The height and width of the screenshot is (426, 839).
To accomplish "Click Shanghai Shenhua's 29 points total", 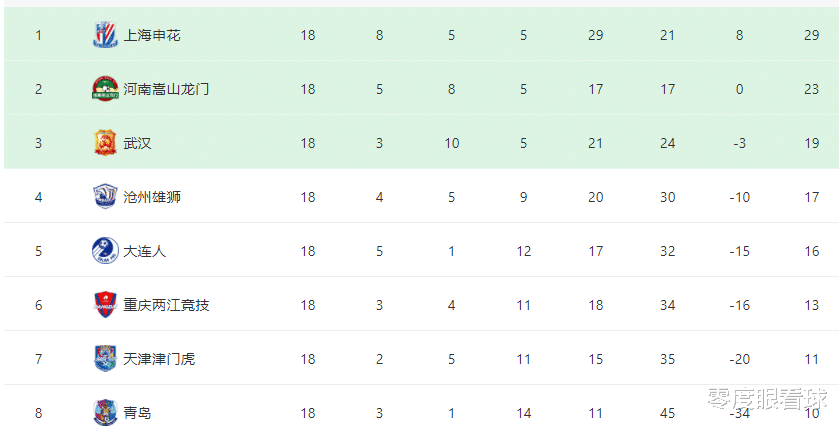I will coord(811,35).
